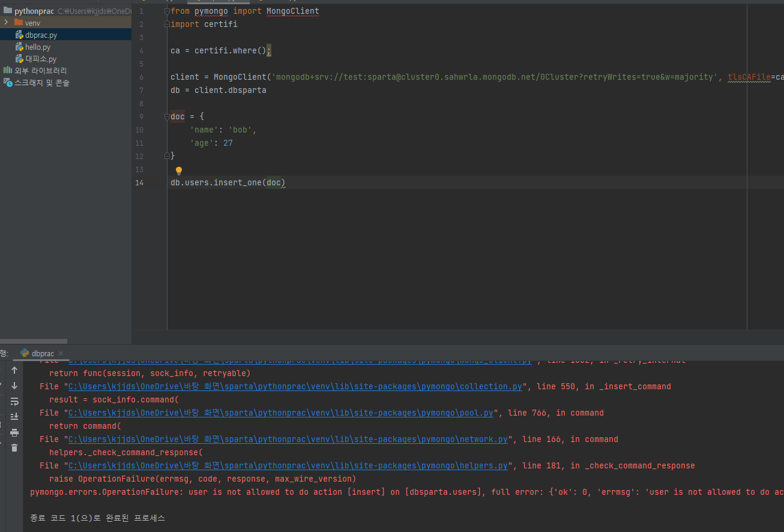This screenshot has width=784, height=532.
Task: Click the Python icon on dbprac run tab
Action: coord(25,353)
